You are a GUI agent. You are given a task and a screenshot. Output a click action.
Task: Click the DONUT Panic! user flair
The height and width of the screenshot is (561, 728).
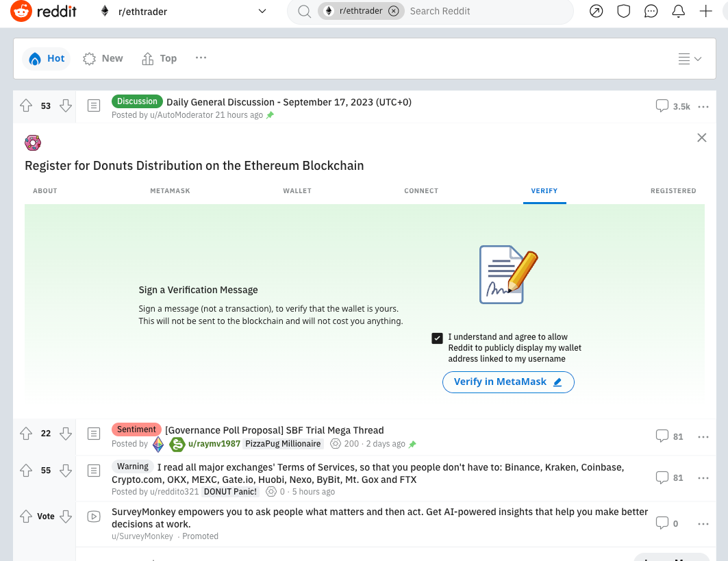pos(230,491)
